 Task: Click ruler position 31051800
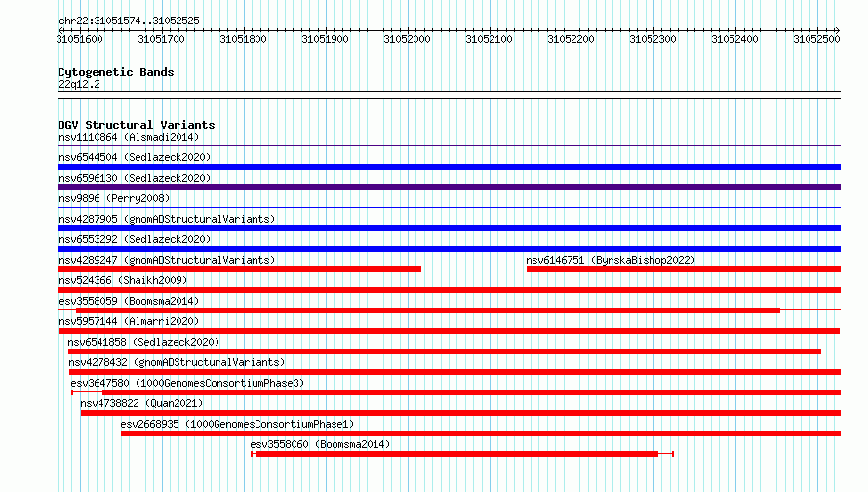point(244,39)
